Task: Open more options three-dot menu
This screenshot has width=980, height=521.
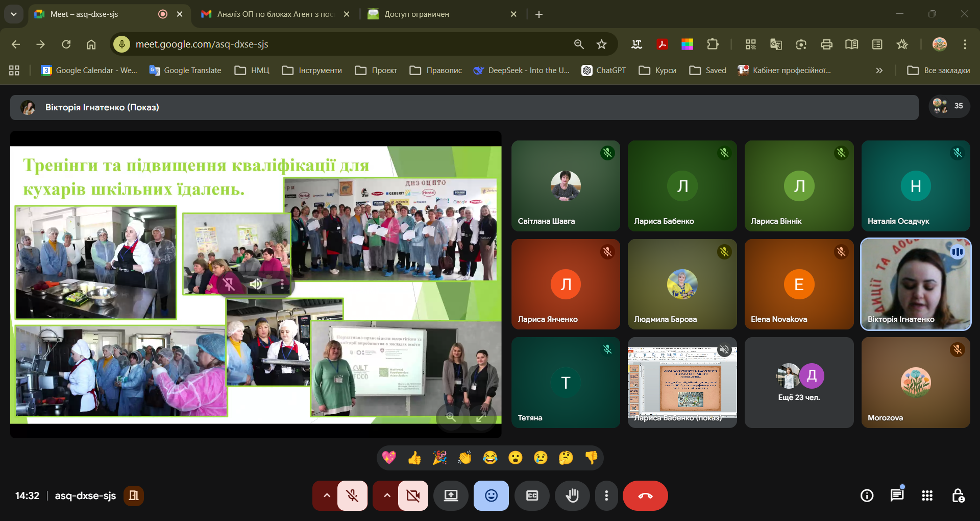Action: pos(606,495)
